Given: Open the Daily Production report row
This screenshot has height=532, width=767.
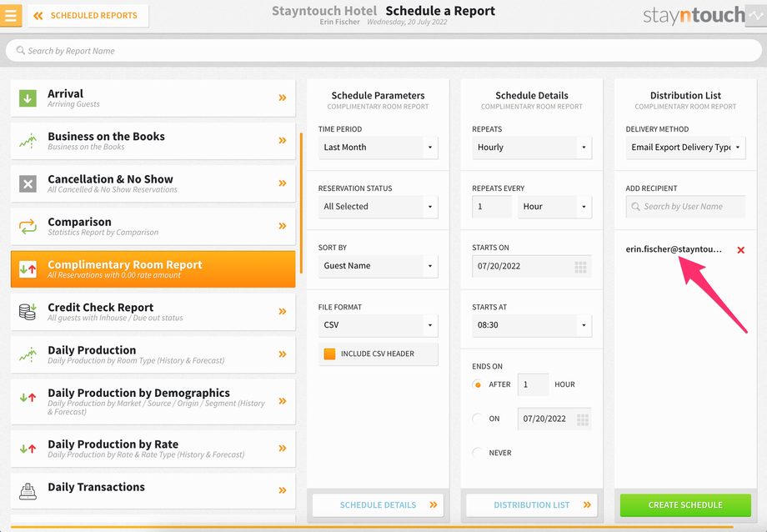Looking at the screenshot, I should [x=153, y=354].
